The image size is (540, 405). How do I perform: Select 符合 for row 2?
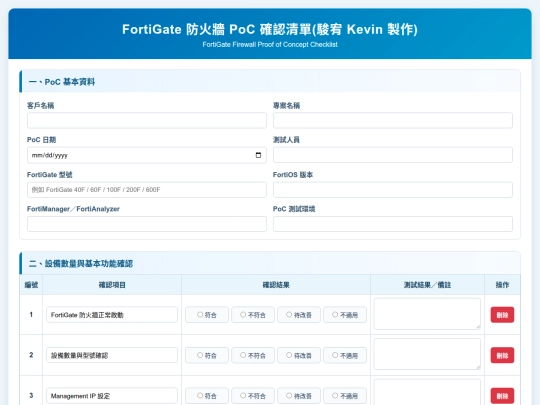pyautogui.click(x=207, y=355)
